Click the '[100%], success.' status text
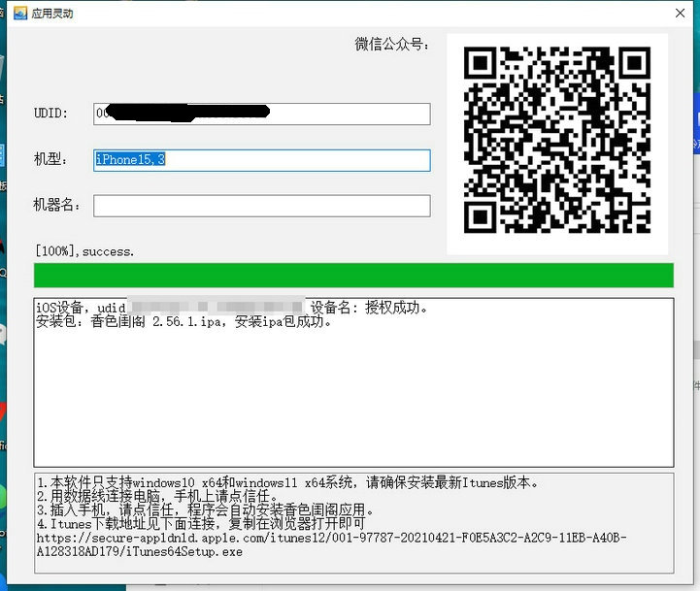The width and height of the screenshot is (700, 591). tap(84, 251)
